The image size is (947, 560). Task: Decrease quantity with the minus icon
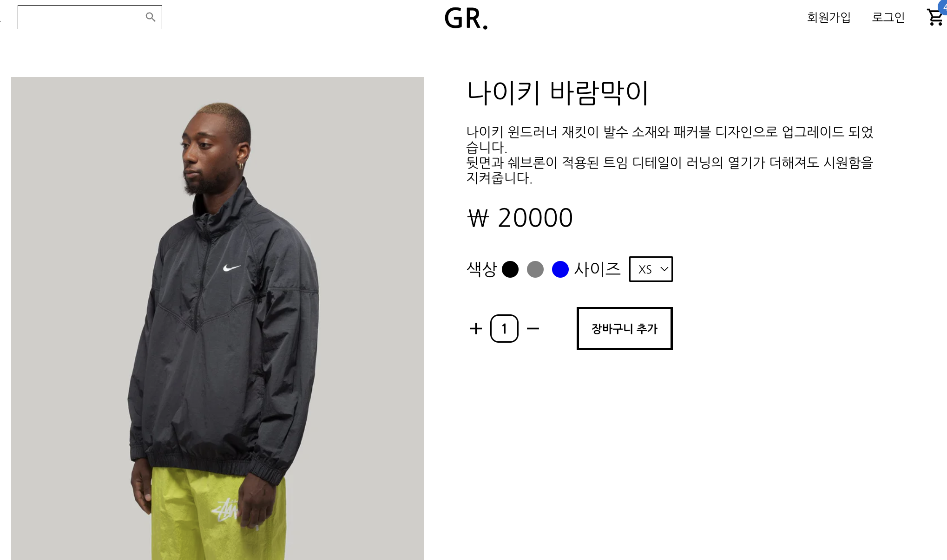(x=533, y=329)
